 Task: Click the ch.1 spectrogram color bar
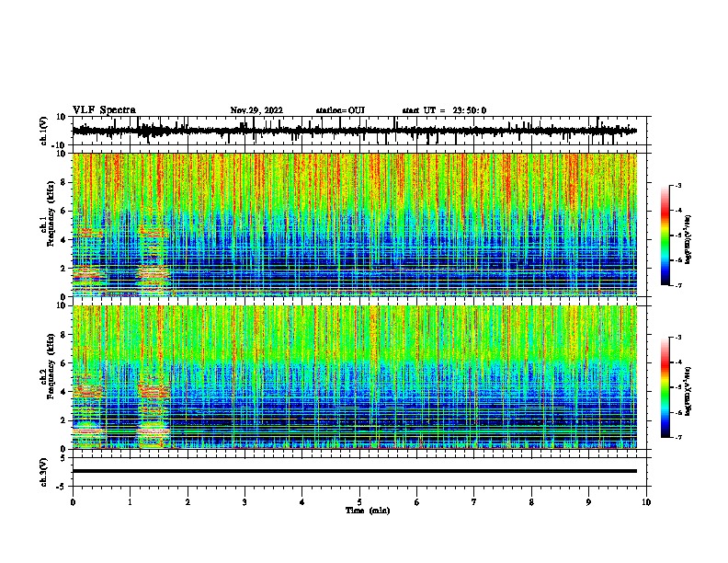pos(665,236)
